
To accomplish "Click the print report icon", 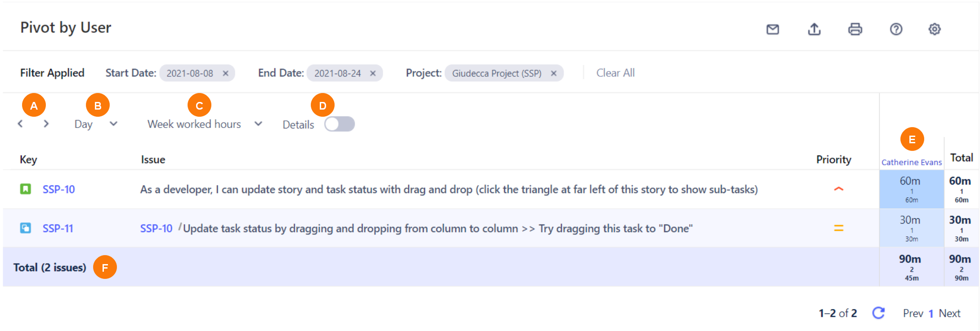I will coord(855,29).
